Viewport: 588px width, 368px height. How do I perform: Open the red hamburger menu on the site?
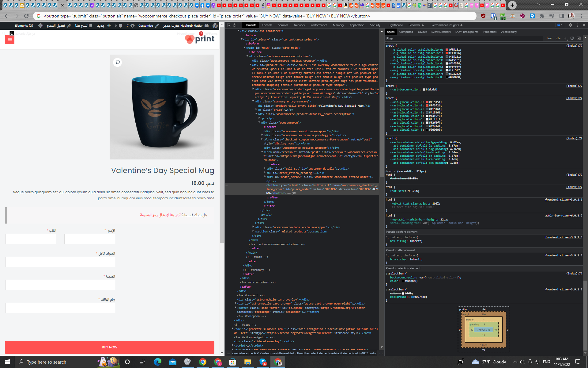[x=10, y=39]
